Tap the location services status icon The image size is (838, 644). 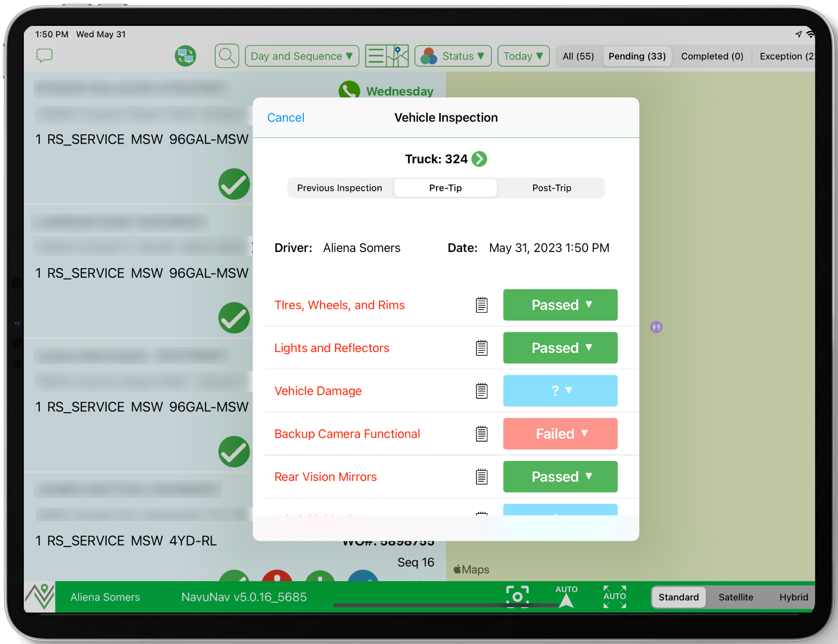(x=799, y=34)
